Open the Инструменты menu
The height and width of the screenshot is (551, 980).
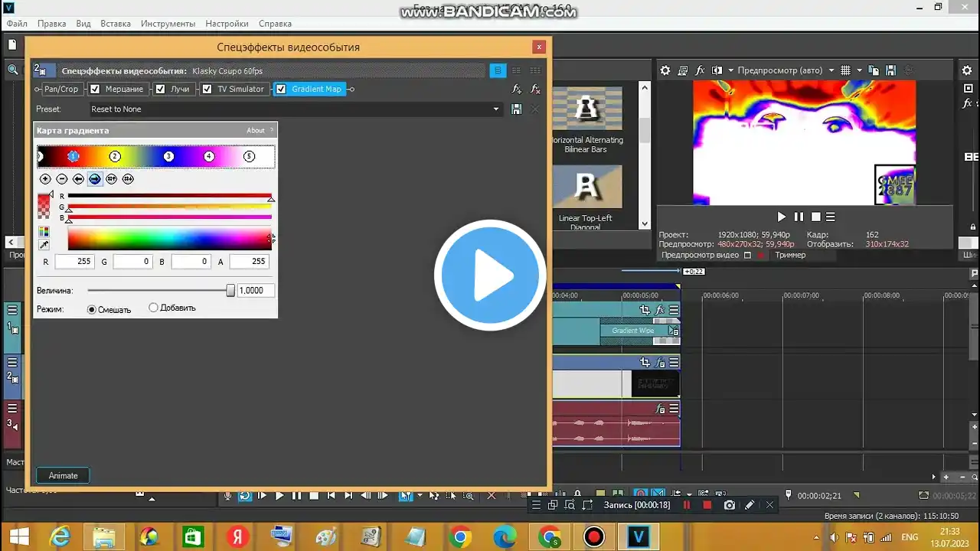[x=168, y=24]
